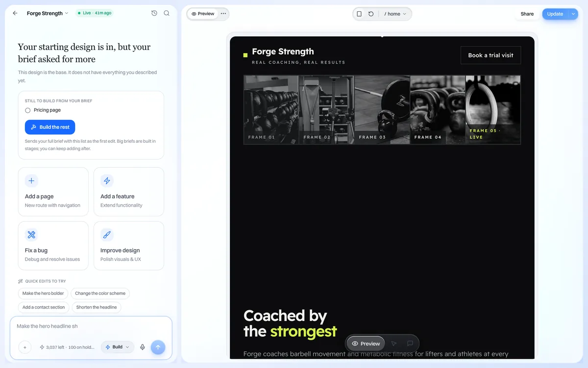The height and width of the screenshot is (368, 588).
Task: Focus the prompt text input field
Action: coord(91,326)
